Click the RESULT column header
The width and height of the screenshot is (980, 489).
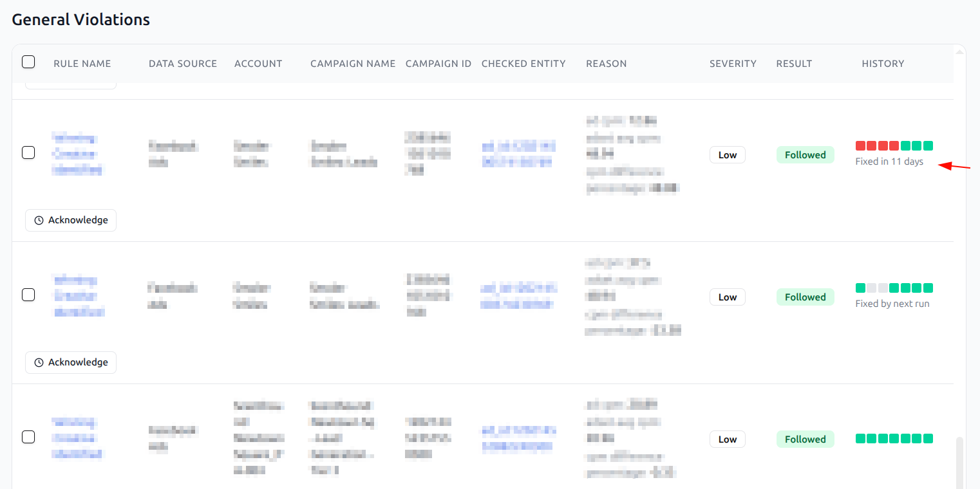pos(794,64)
